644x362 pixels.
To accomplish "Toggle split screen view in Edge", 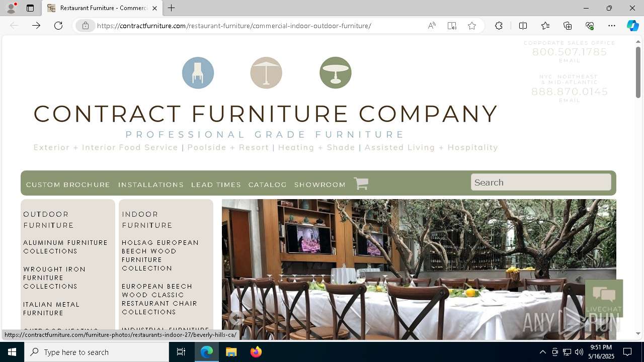I will (523, 26).
